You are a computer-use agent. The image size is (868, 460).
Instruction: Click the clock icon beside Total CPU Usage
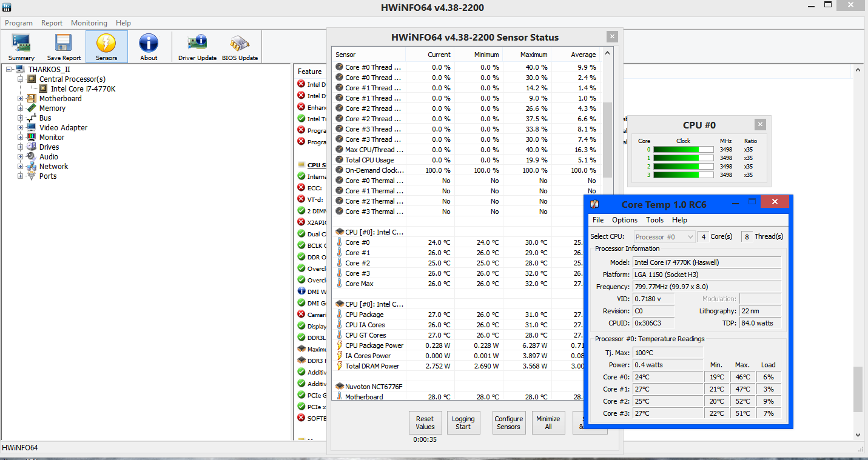tap(339, 160)
